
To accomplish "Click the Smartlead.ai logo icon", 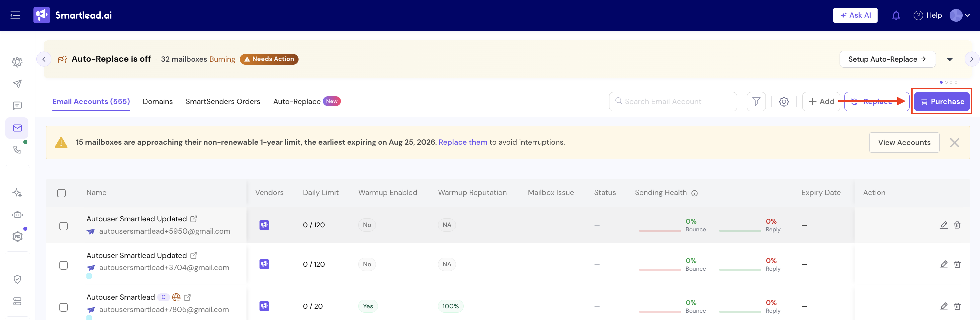I will click(x=41, y=15).
